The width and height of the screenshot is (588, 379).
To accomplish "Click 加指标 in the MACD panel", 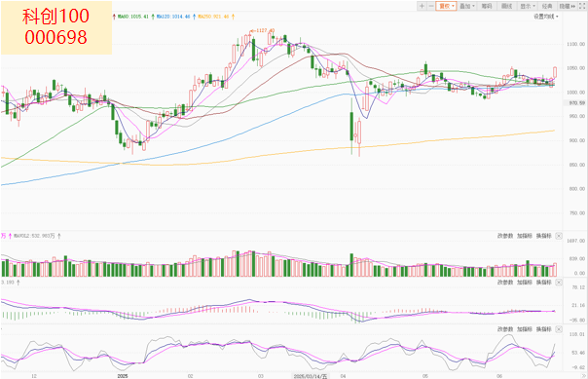I will [x=525, y=283].
